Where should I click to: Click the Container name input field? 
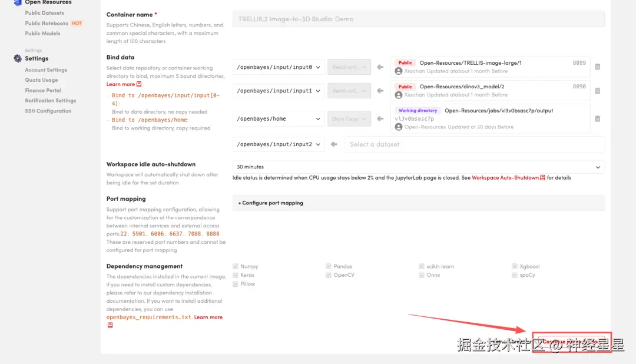point(419,19)
